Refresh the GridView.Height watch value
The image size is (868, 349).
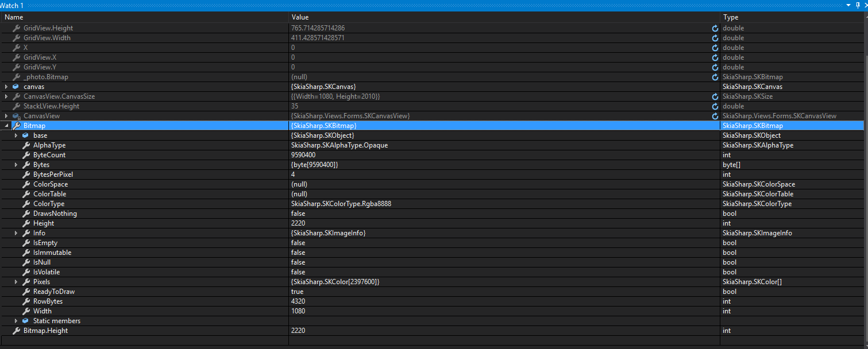715,28
